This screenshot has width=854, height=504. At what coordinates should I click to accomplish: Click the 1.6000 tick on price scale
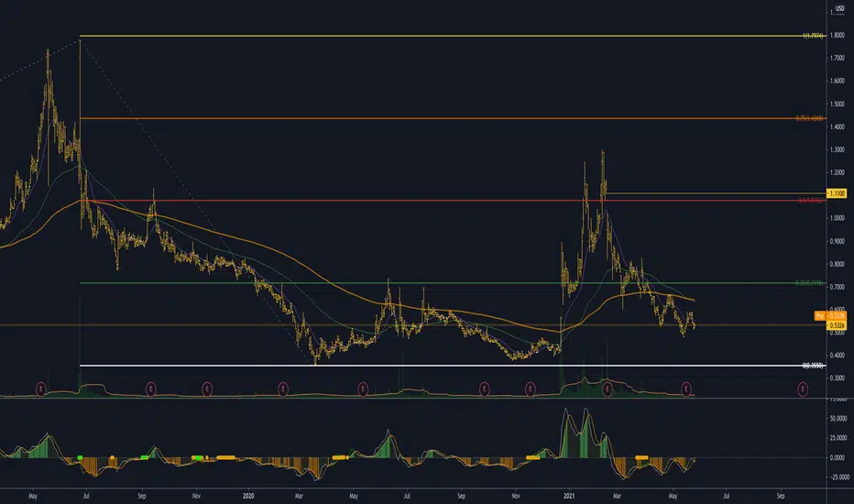tap(838, 81)
